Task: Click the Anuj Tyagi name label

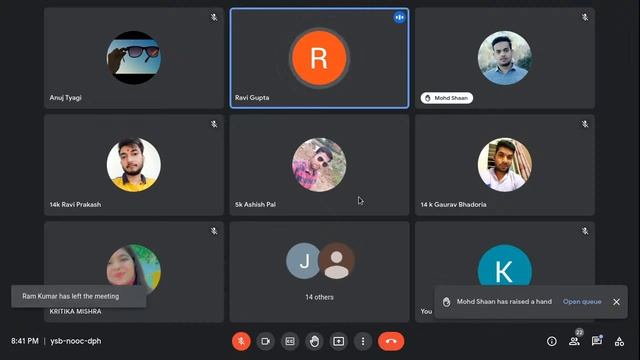Action: 66,98
